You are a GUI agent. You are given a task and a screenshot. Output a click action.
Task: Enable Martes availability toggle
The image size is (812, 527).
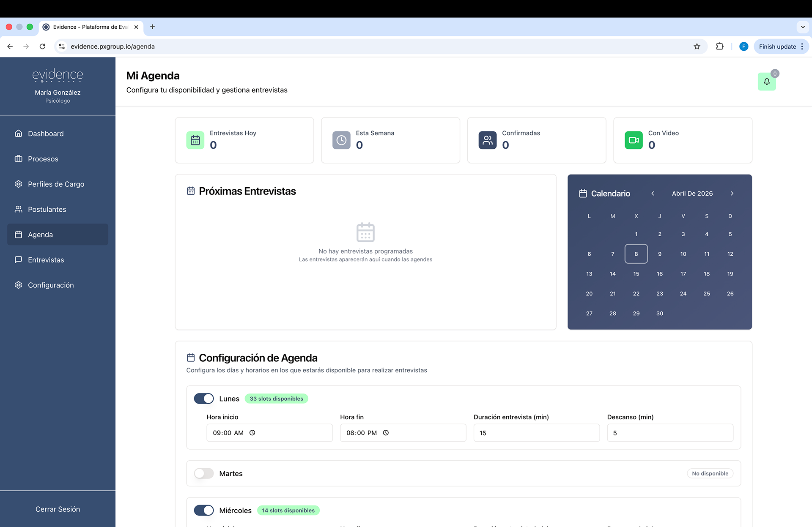(x=204, y=473)
